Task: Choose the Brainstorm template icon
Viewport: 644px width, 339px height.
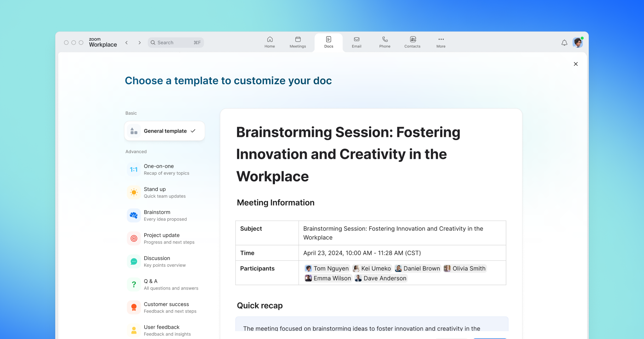Action: [x=133, y=215]
